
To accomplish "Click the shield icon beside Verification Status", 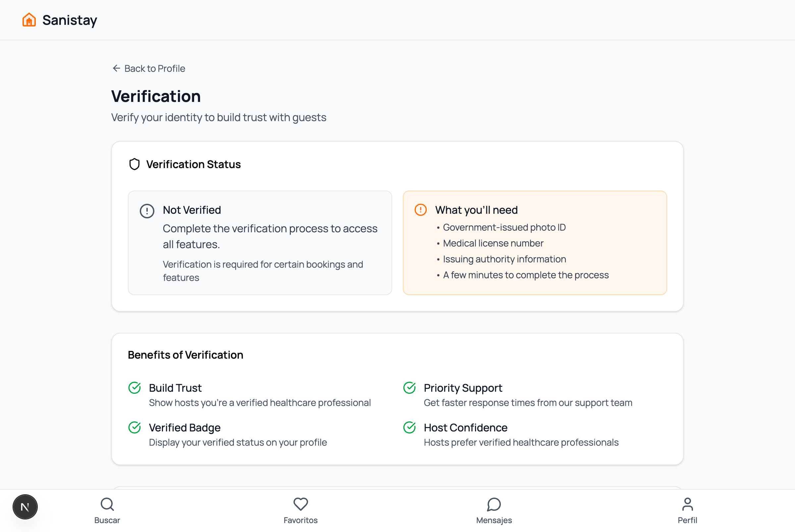I will (134, 164).
